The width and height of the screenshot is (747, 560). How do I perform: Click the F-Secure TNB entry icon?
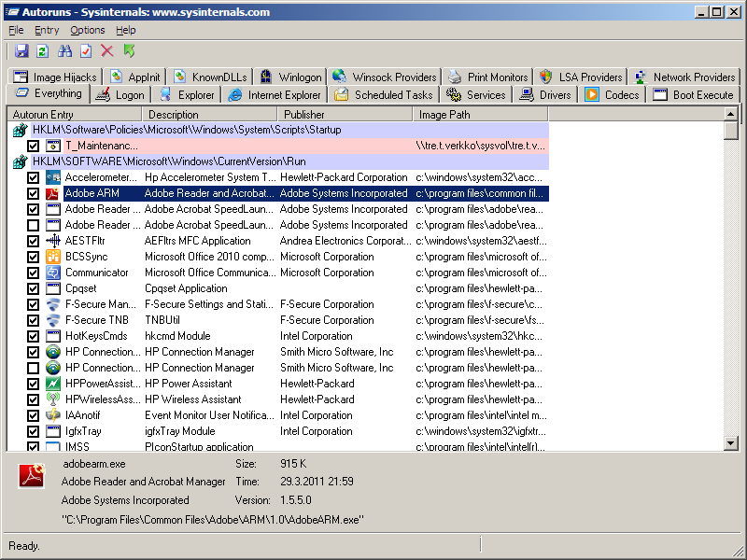[x=52, y=320]
